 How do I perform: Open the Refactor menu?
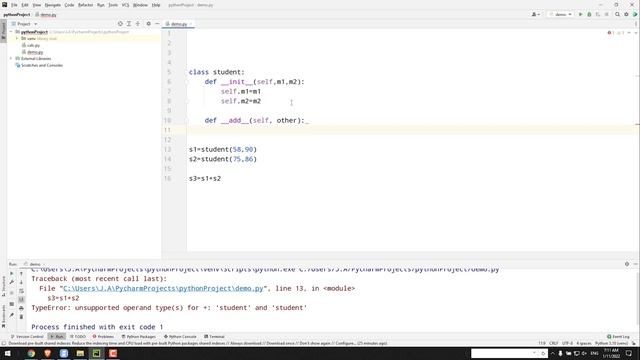(x=85, y=5)
